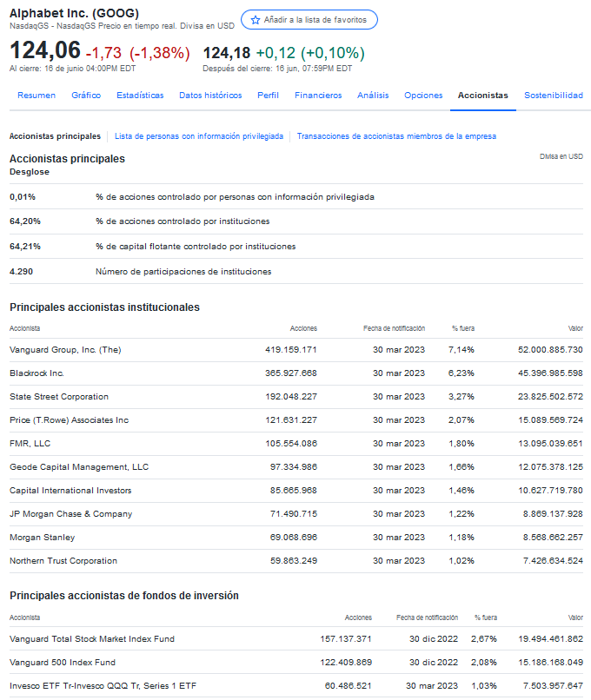Click Geode Capital Management, LLC name
This screenshot has width=591, height=700.
click(x=79, y=467)
